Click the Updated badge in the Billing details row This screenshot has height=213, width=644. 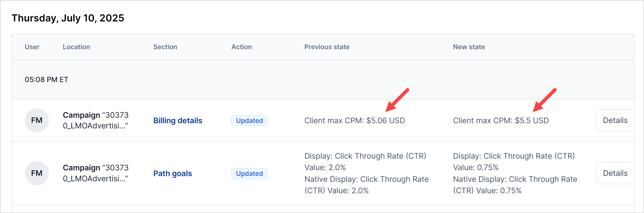[249, 121]
